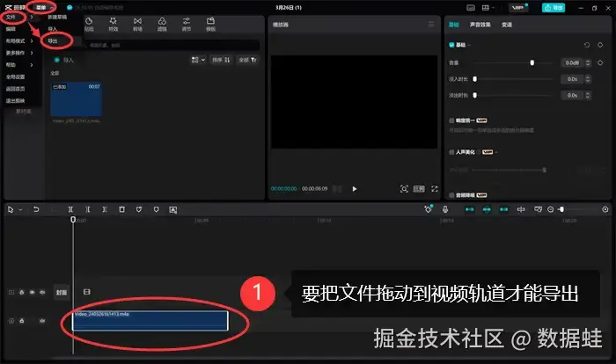The height and width of the screenshot is (364, 616).
Task: Open the 排序 sort dropdown
Action: 221,60
